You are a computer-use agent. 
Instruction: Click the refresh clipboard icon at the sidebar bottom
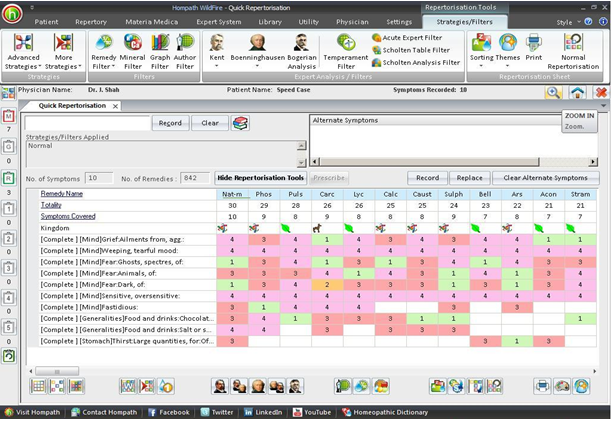9,356
